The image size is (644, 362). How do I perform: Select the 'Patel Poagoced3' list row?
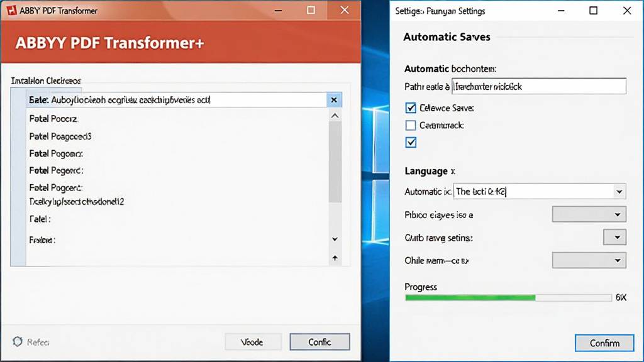point(177,136)
